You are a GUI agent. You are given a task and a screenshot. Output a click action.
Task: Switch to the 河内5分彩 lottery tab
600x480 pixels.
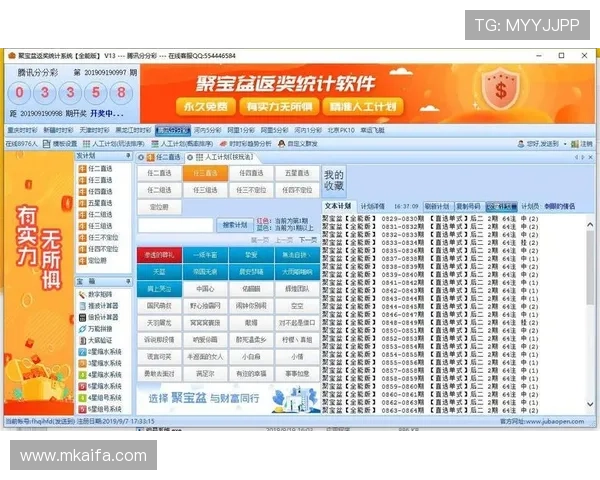coord(207,130)
